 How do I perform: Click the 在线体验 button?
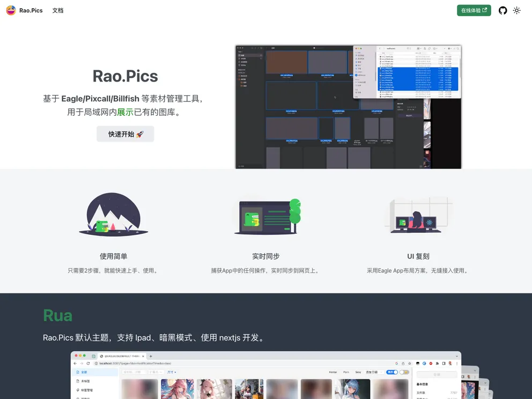coord(474,10)
